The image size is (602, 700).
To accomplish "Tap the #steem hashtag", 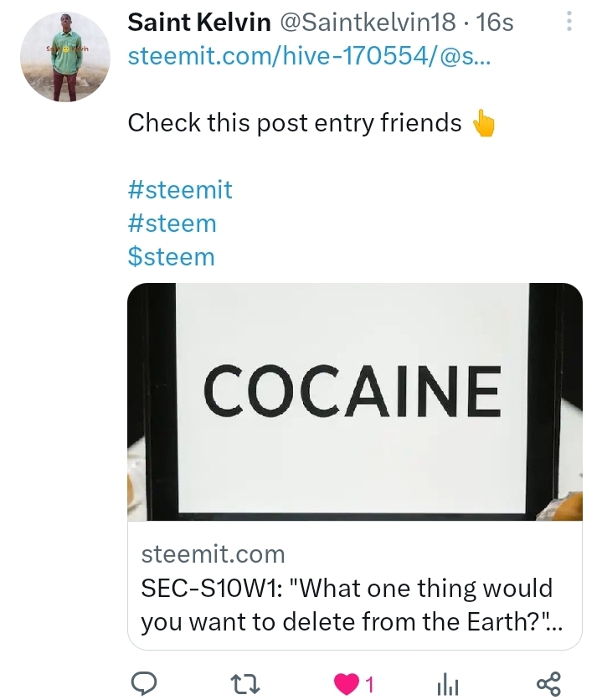I will (x=172, y=224).
